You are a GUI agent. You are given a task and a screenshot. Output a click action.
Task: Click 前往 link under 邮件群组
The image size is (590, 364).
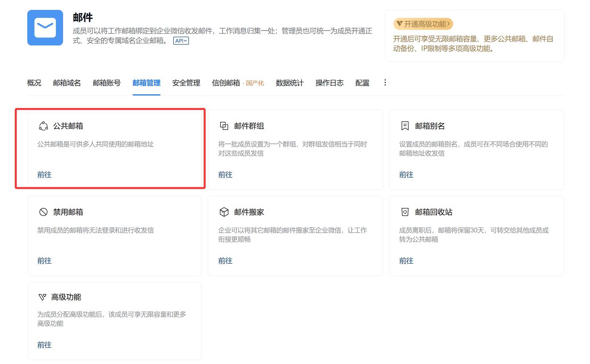pyautogui.click(x=225, y=174)
